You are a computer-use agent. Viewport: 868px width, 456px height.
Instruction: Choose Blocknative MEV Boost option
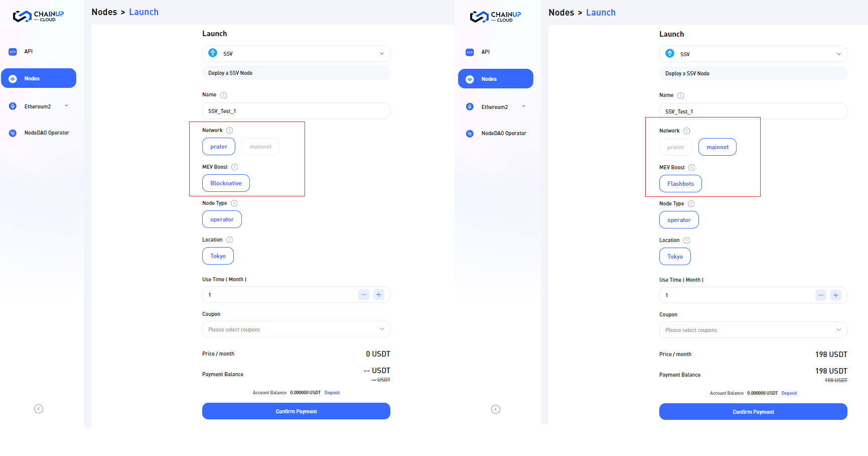(226, 183)
